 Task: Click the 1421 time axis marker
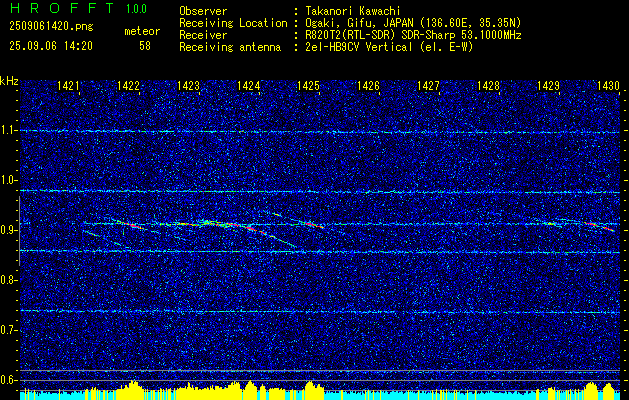[68, 85]
